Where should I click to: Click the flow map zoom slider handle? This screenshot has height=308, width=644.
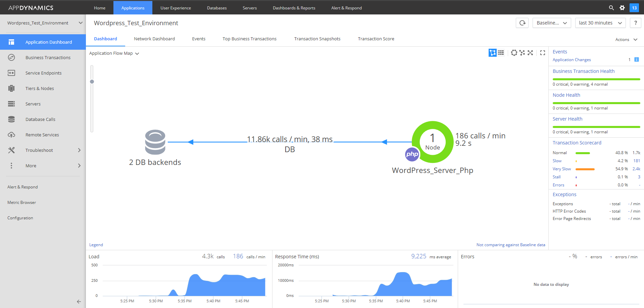tap(92, 82)
